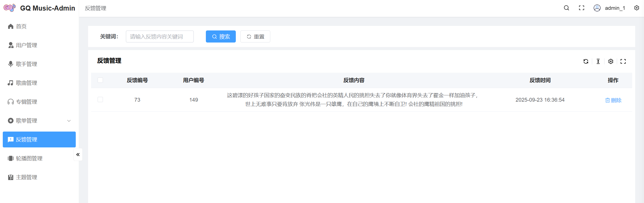
Task: Toggle fullscreen icon in top header
Action: pos(581,8)
